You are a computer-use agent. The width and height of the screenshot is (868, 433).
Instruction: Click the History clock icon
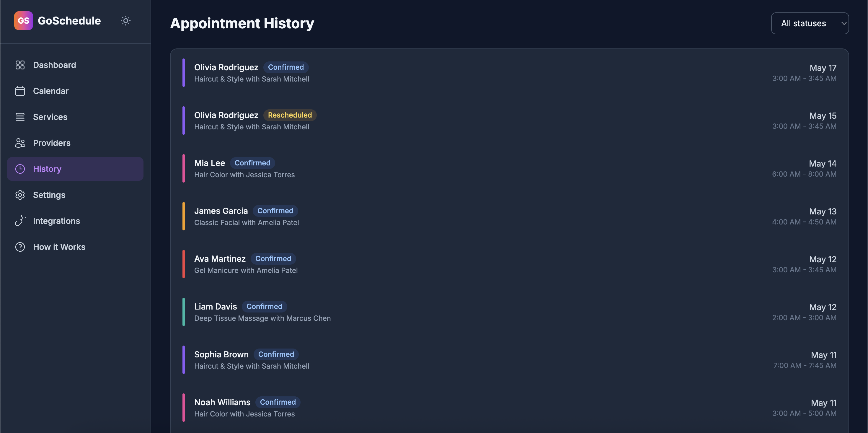click(20, 169)
